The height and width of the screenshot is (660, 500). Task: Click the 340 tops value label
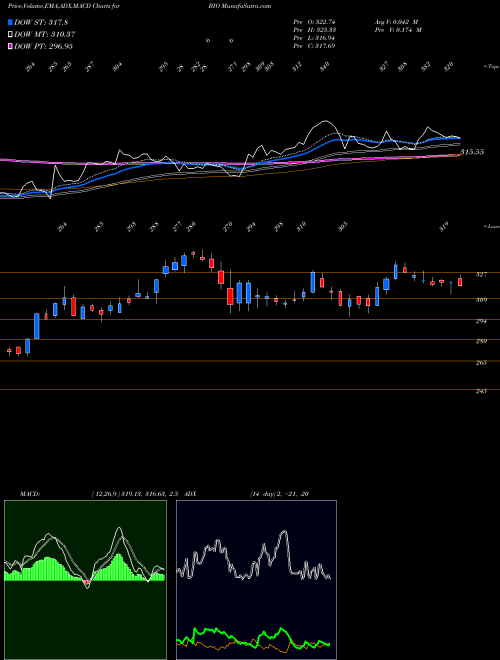[x=324, y=66]
